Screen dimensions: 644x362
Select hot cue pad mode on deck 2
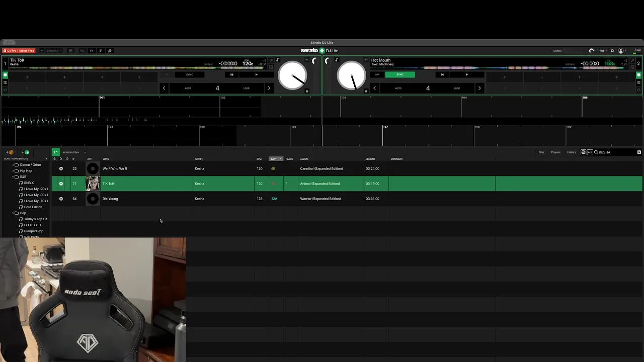point(639,75)
